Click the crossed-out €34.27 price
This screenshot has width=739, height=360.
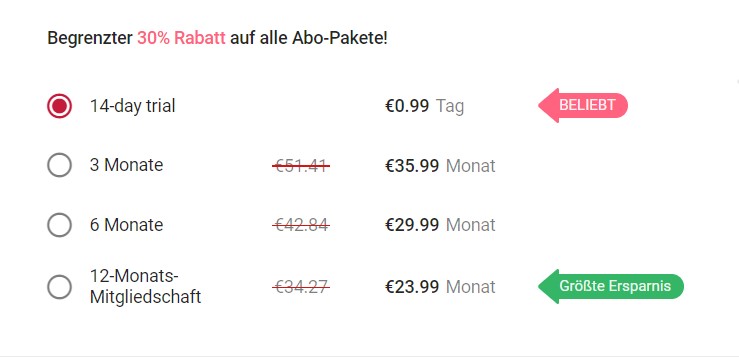[301, 286]
